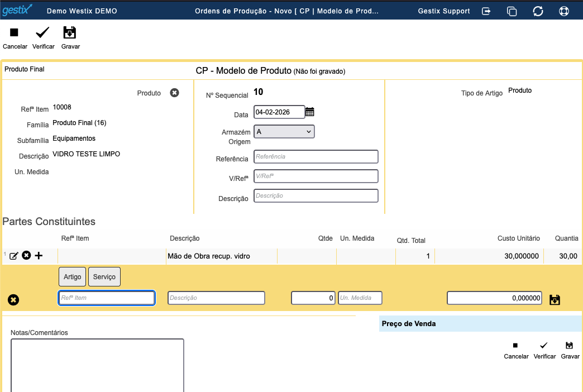Save the new line item row
583x392 pixels.
coord(555,300)
